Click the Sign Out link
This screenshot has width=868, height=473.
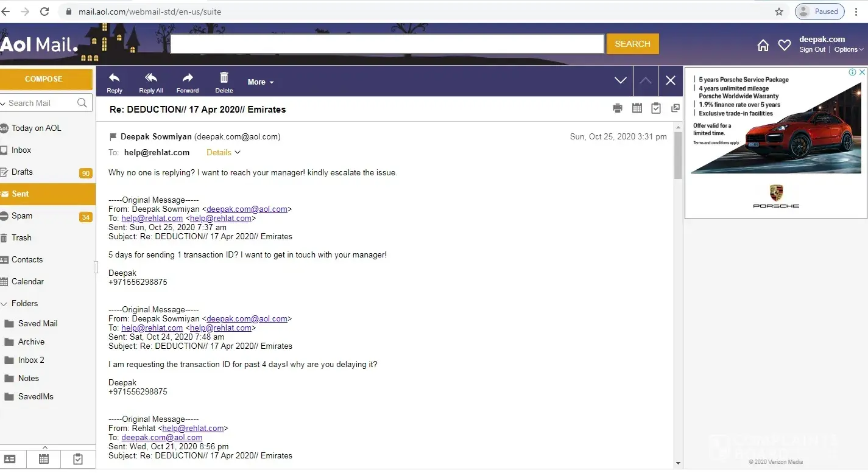pyautogui.click(x=812, y=50)
